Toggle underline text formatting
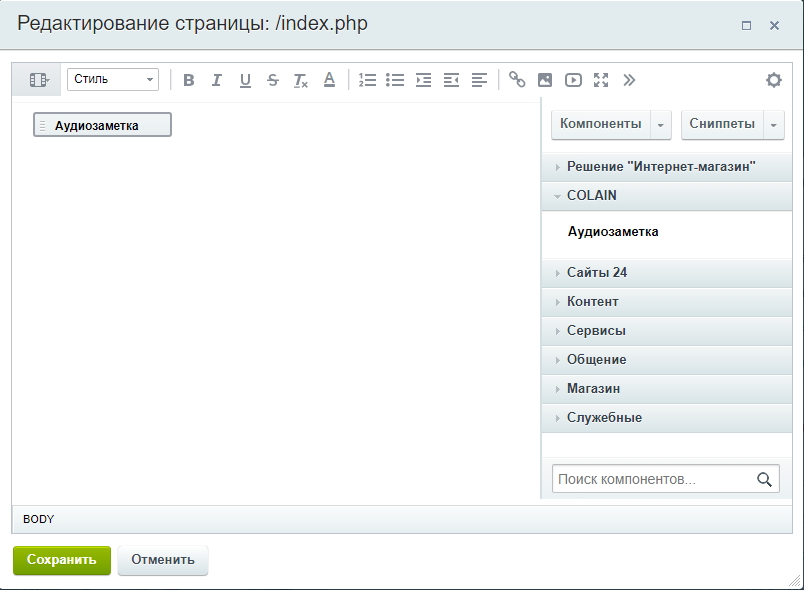This screenshot has width=804, height=590. 245,80
